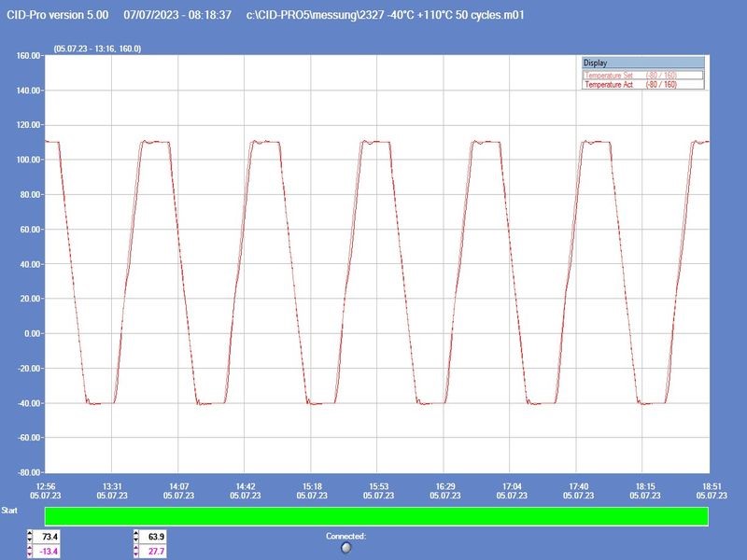Click the cursor readout (05.07.23 - 13:16, 160.0)
Viewport: 747px width, 560px height.
[x=97, y=49]
